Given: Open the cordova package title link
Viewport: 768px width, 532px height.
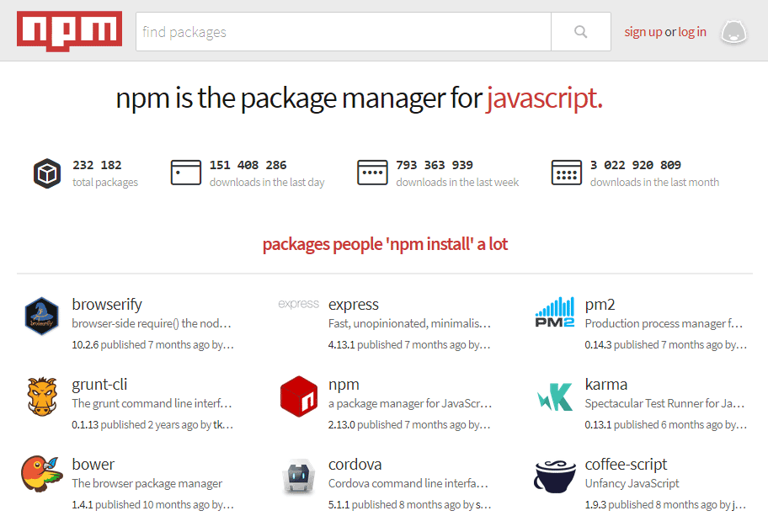Looking at the screenshot, I should pos(355,464).
